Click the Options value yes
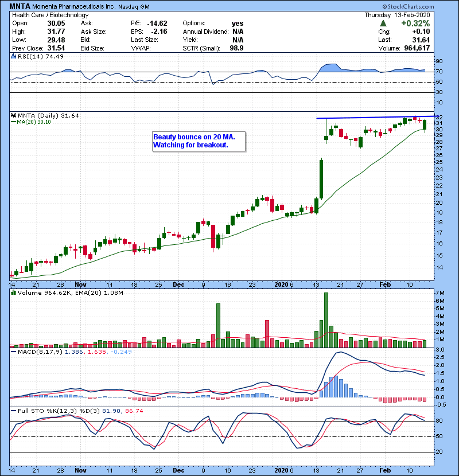Viewport: 459px width, 476px height. click(x=238, y=24)
